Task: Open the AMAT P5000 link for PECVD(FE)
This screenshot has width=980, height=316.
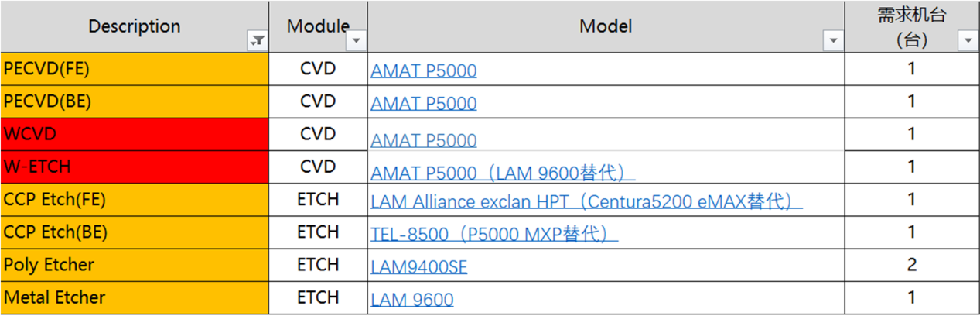Action: click(424, 71)
